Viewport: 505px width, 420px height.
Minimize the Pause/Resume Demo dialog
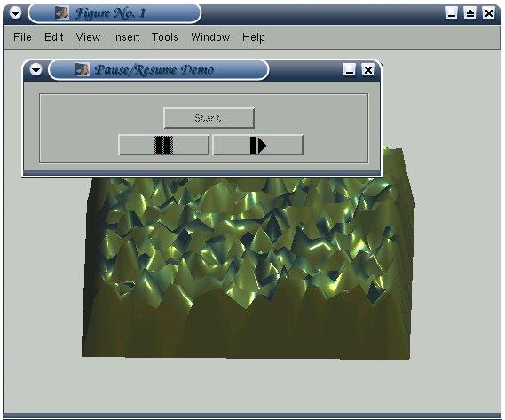tap(349, 69)
